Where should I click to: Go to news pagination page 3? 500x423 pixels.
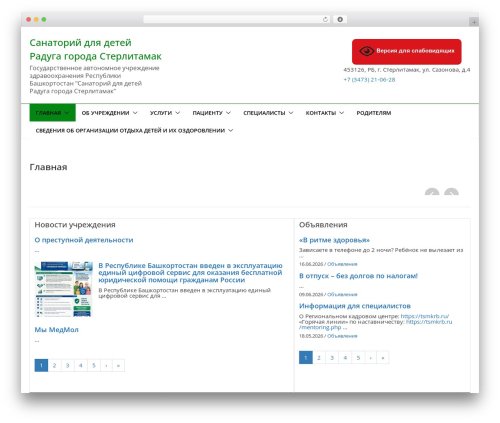tap(67, 365)
